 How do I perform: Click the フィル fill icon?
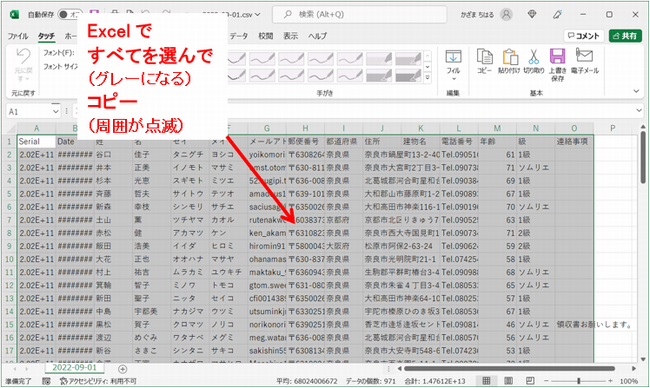click(x=453, y=57)
